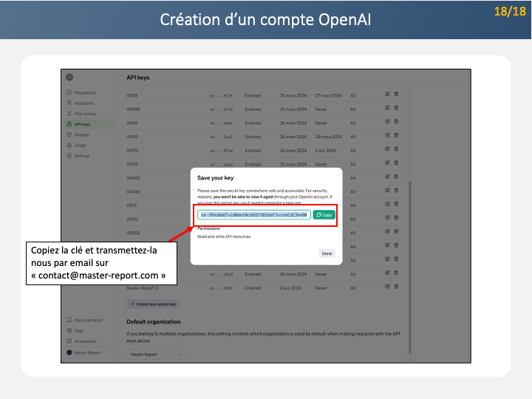532x399 pixels.
Task: Expand the Master Report default organization dropdown
Action: (x=154, y=355)
